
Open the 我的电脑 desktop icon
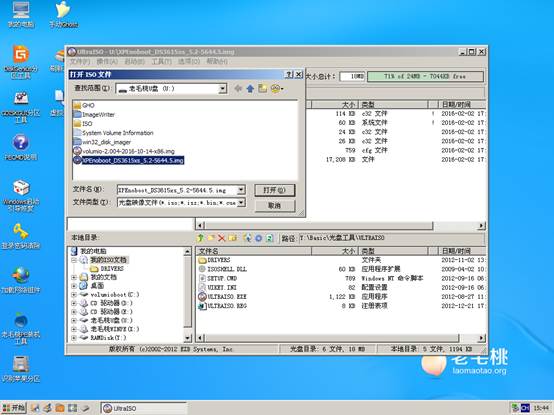(x=20, y=15)
